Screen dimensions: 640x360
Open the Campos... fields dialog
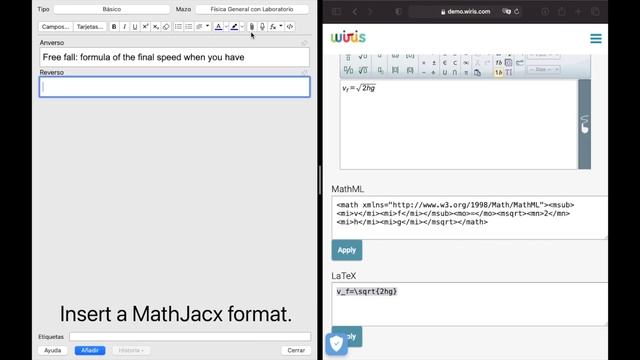pos(56,27)
